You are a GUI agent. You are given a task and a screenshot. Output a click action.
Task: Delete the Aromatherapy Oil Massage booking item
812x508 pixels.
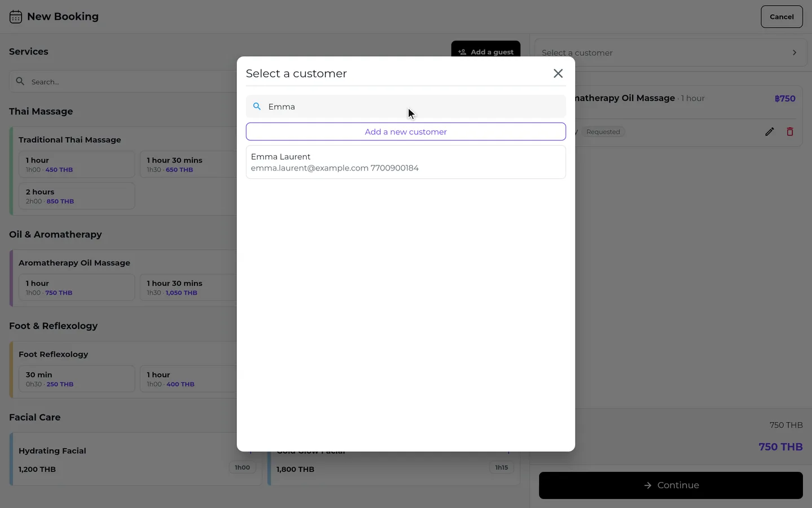[x=790, y=132]
